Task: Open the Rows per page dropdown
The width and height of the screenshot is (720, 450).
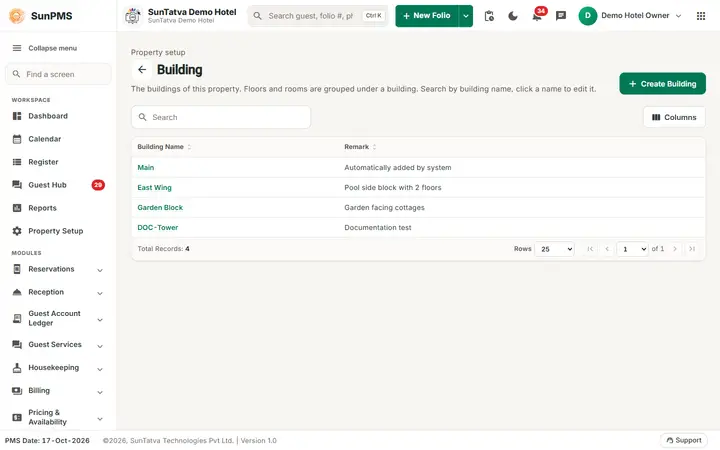Action: pos(554,249)
